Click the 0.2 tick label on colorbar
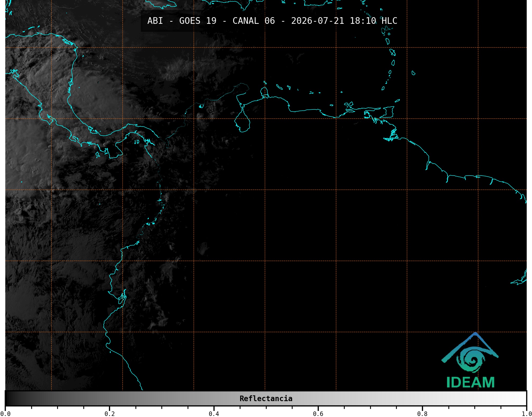This screenshot has height=417, width=532. [x=110, y=414]
